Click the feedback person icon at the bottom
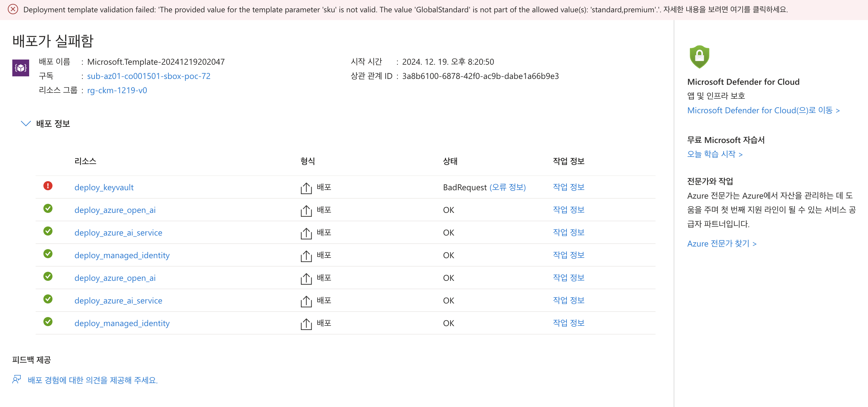Image resolution: width=868 pixels, height=407 pixels. 17,379
